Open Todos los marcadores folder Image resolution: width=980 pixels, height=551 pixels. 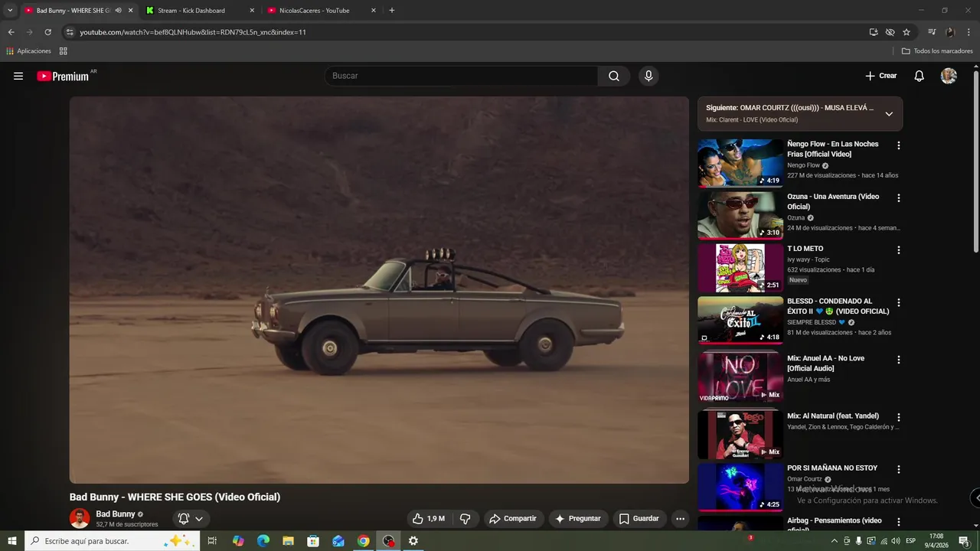[937, 51]
